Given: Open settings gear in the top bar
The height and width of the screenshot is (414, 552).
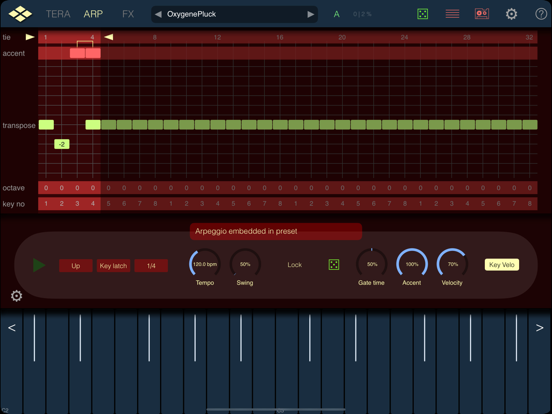Looking at the screenshot, I should [512, 14].
